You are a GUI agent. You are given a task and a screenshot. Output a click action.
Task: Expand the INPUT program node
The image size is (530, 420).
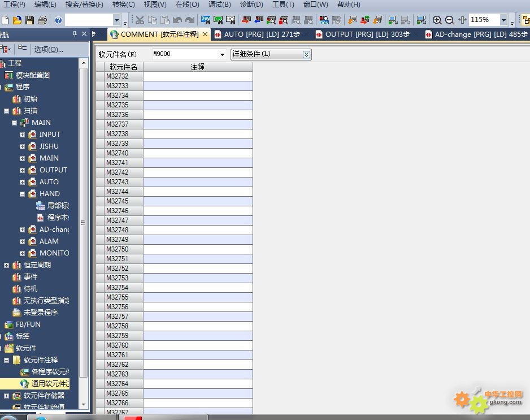pos(22,135)
